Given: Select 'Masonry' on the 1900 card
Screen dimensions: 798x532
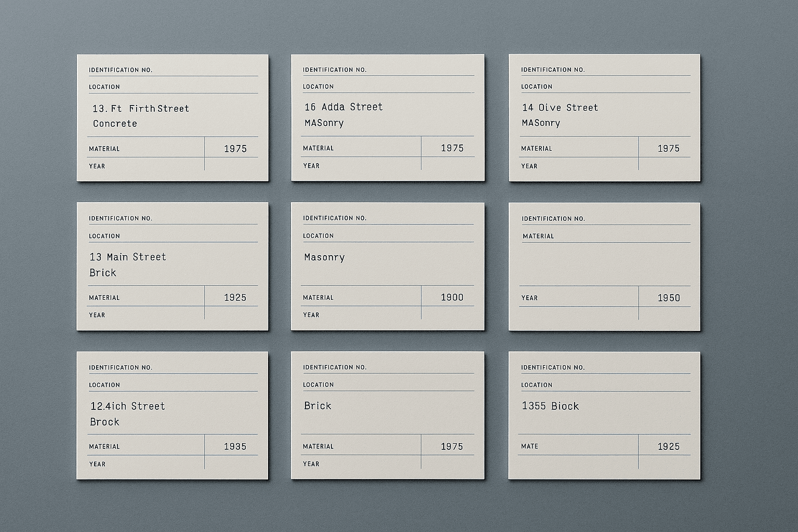Looking at the screenshot, I should point(324,257).
